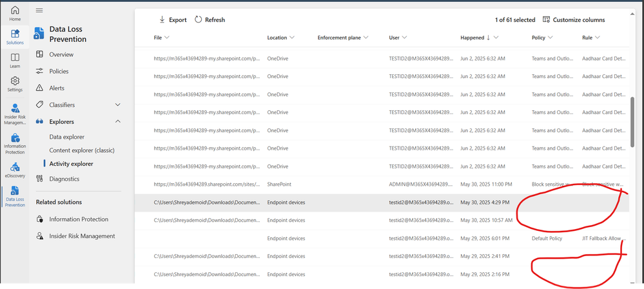
Task: Collapse navigation with the hamburger icon
Action: [x=39, y=10]
